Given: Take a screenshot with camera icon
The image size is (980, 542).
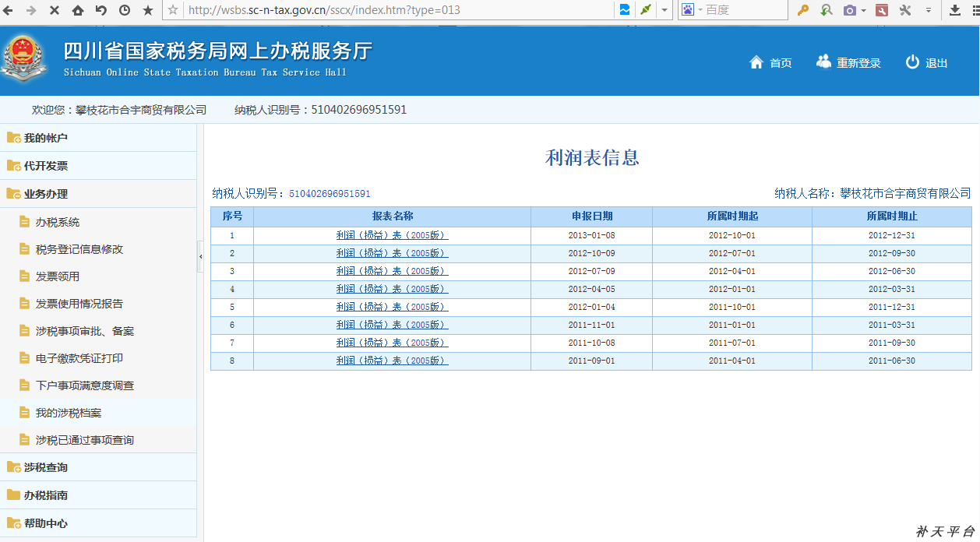Looking at the screenshot, I should [x=850, y=10].
